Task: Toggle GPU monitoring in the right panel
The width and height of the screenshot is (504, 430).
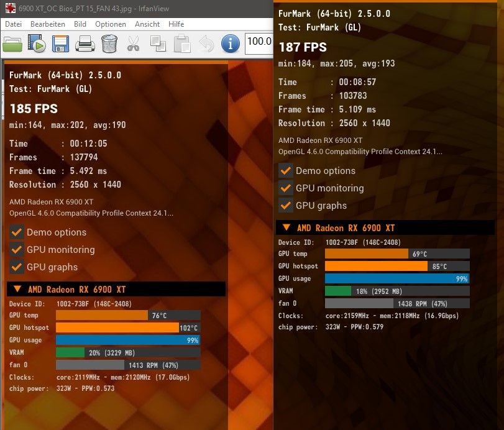Action: [x=285, y=188]
